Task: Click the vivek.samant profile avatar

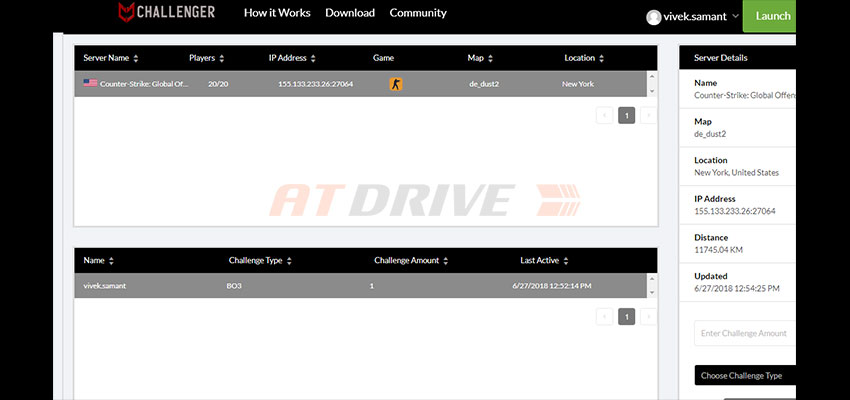Action: [654, 17]
